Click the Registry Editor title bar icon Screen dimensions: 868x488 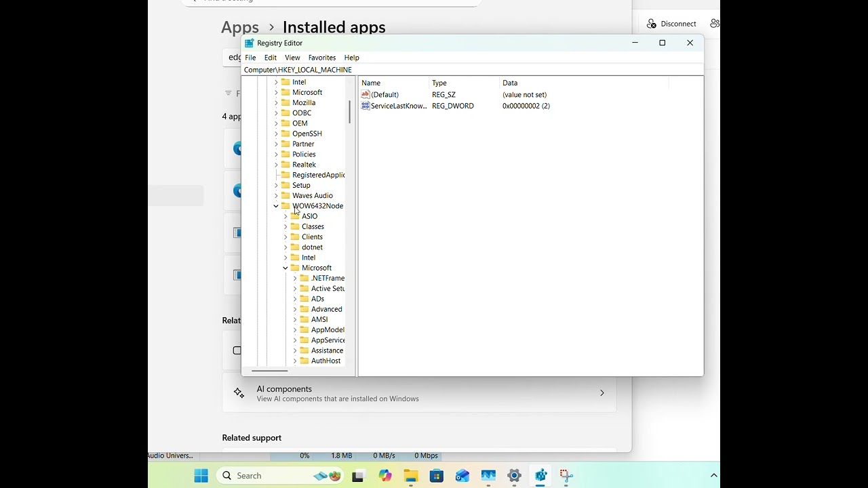pos(249,43)
